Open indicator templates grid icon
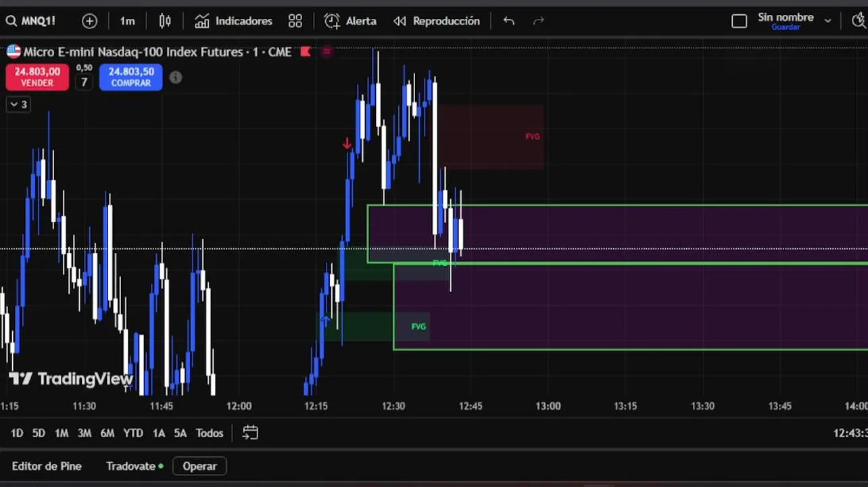 295,21
